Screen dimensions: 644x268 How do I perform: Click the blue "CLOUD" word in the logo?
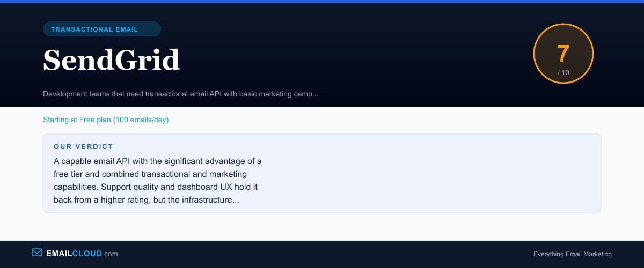[x=87, y=254]
